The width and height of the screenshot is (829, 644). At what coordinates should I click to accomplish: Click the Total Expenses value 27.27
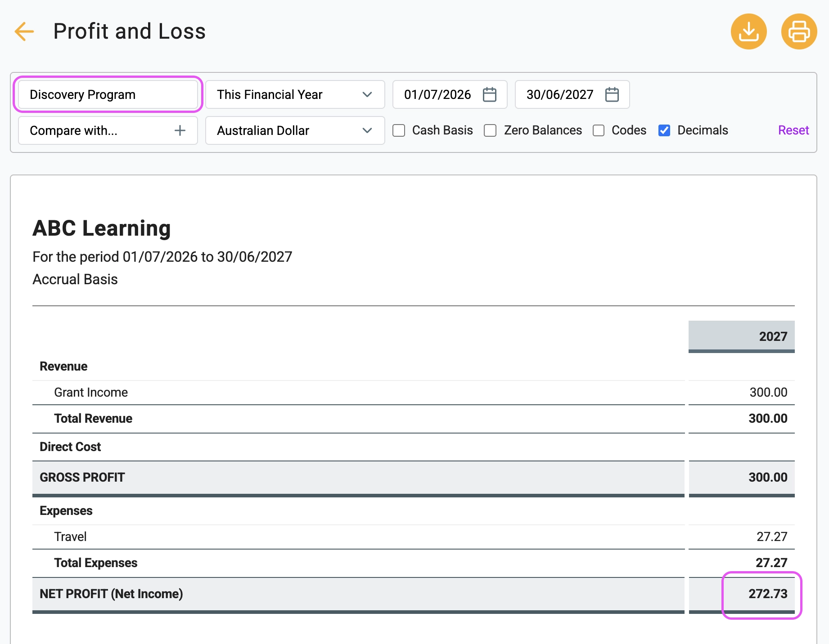pos(771,563)
